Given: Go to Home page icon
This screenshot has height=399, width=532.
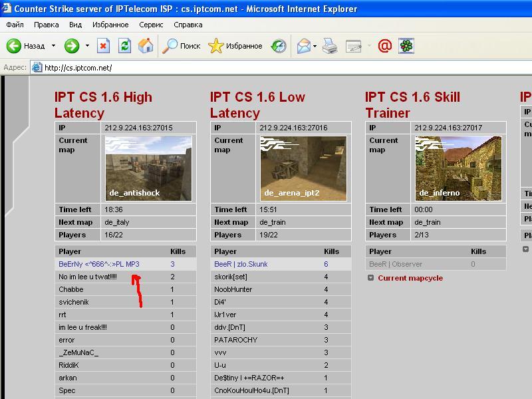Looking at the screenshot, I should click(x=146, y=46).
